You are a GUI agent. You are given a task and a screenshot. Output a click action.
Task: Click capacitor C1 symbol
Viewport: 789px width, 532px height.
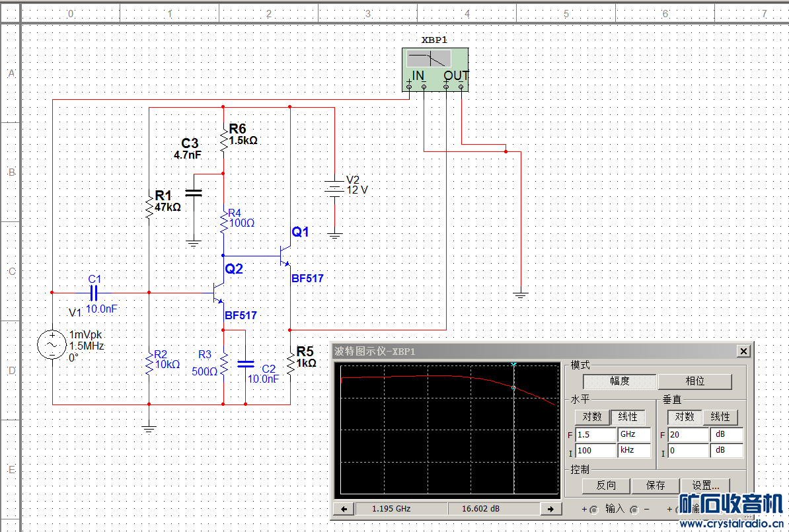coord(93,292)
